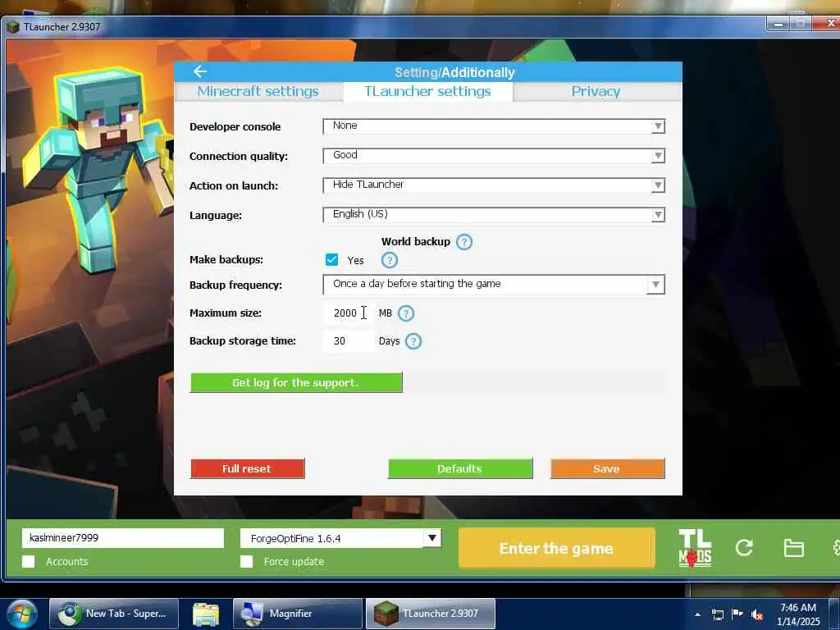Select the TLauncher settings tab
The height and width of the screenshot is (630, 840).
(x=427, y=92)
